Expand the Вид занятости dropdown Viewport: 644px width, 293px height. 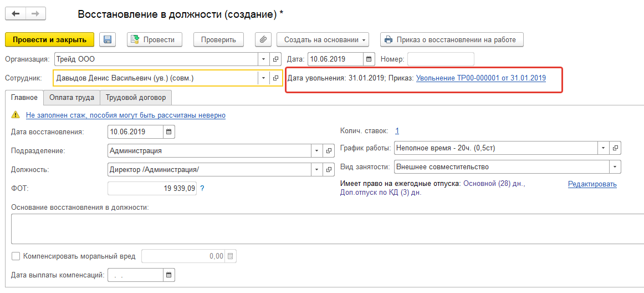pyautogui.click(x=615, y=166)
